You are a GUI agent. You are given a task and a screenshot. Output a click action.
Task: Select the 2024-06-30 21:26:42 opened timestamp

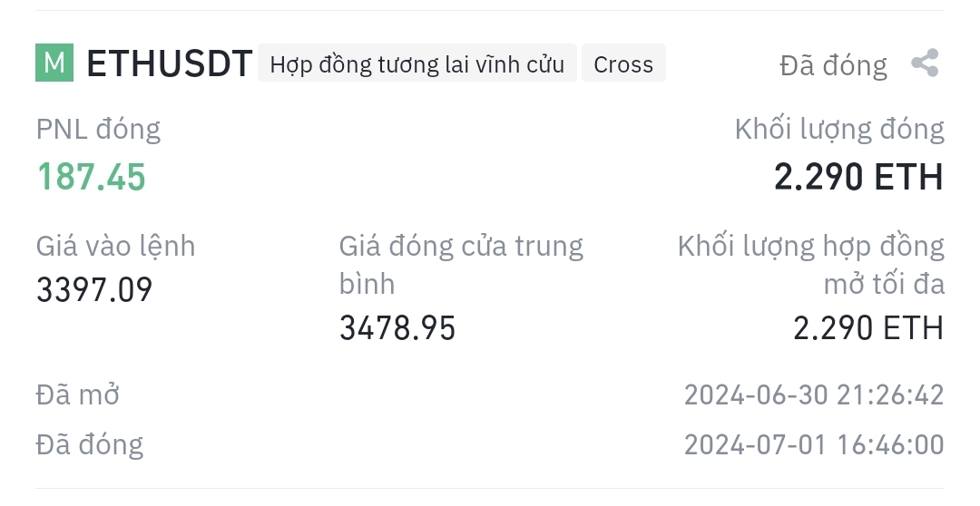tap(814, 394)
